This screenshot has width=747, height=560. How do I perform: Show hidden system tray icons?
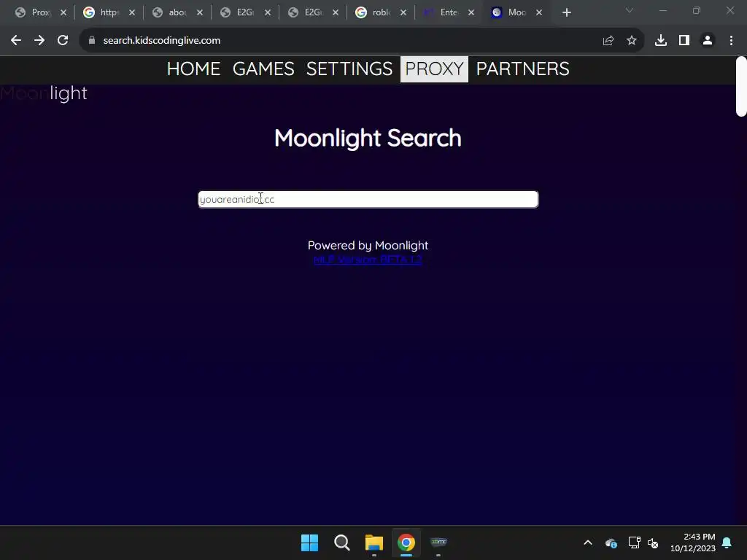(588, 542)
